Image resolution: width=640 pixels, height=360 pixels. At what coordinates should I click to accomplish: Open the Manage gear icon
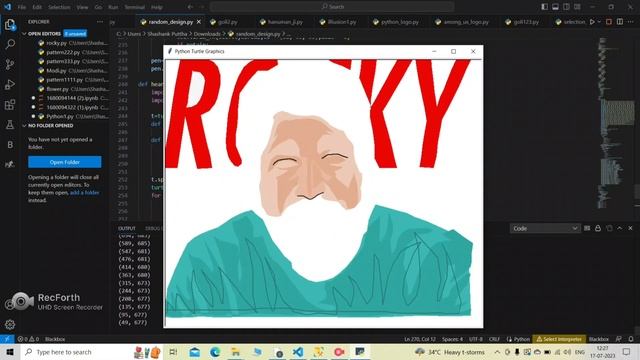click(x=10, y=324)
